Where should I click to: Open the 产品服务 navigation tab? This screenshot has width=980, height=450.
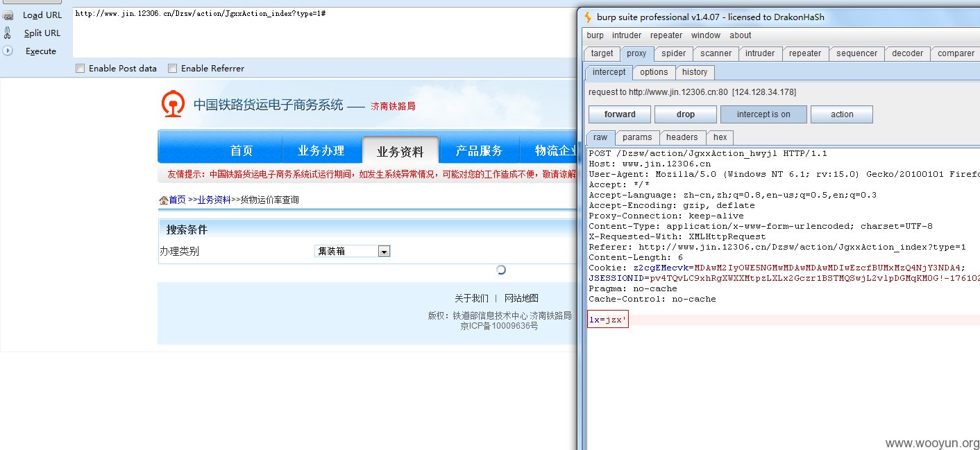click(479, 150)
